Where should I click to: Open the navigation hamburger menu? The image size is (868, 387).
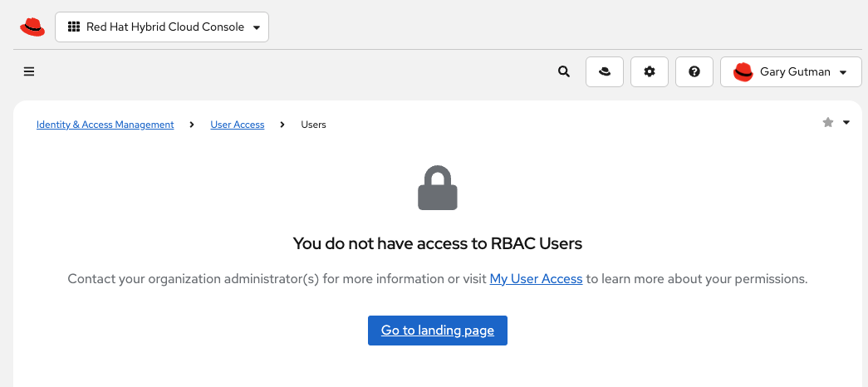[x=29, y=71]
